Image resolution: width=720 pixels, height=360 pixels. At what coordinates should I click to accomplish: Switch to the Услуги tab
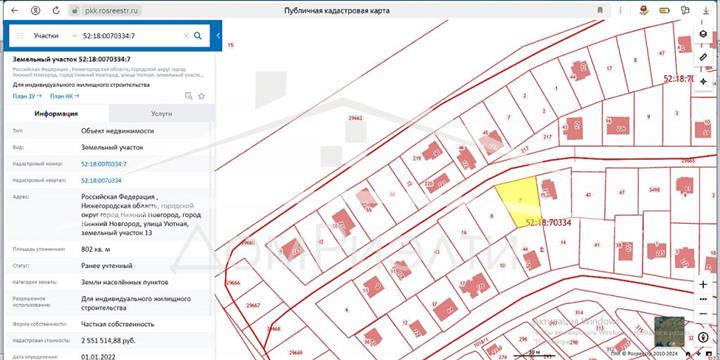click(162, 113)
